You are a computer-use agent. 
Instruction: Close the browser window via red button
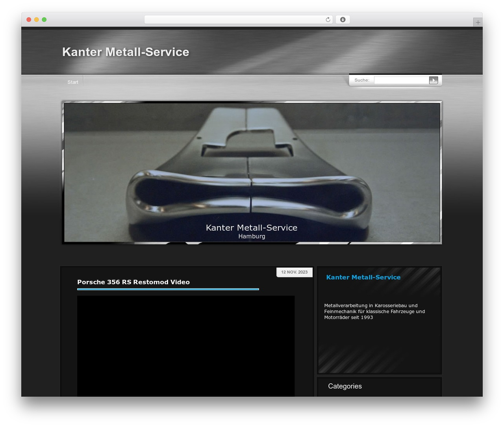[29, 20]
